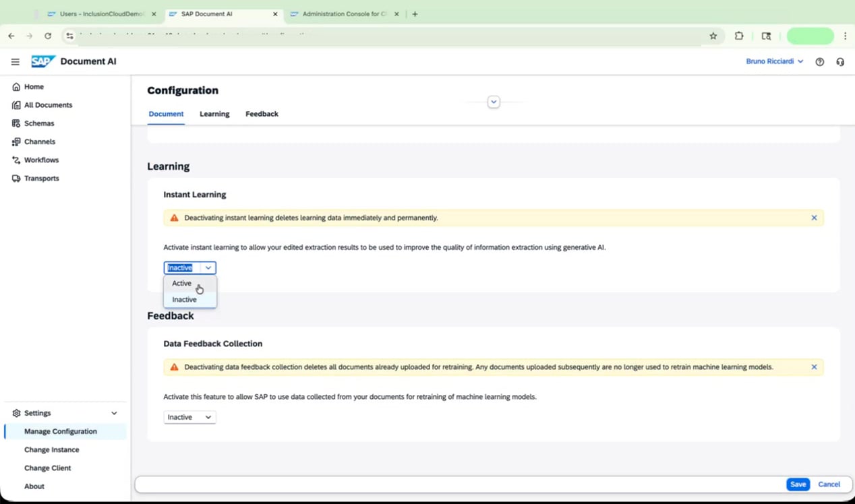Click the green browser profile button

tap(810, 36)
